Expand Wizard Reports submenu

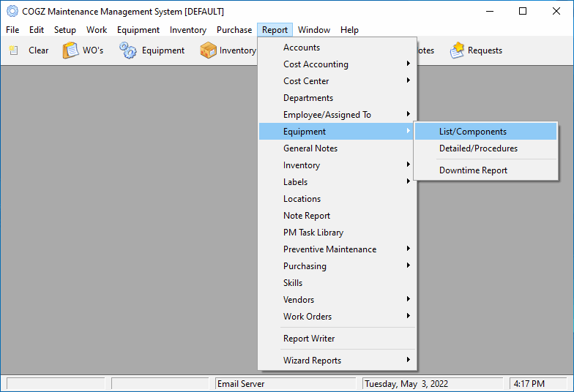337,361
